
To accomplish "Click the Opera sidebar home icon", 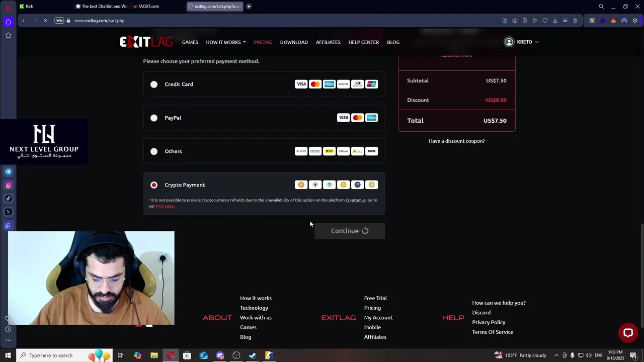I will (x=8, y=22).
